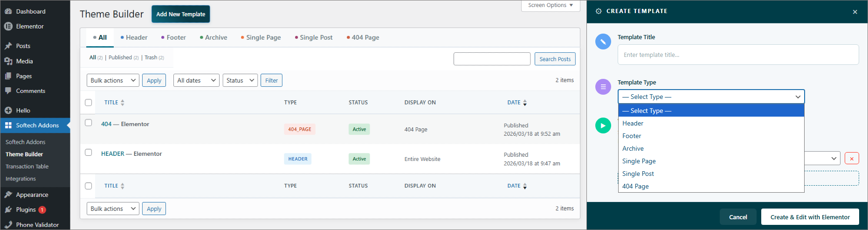This screenshot has height=230, width=868.
Task: Toggle the select-all checkbox in table header
Action: (89, 103)
